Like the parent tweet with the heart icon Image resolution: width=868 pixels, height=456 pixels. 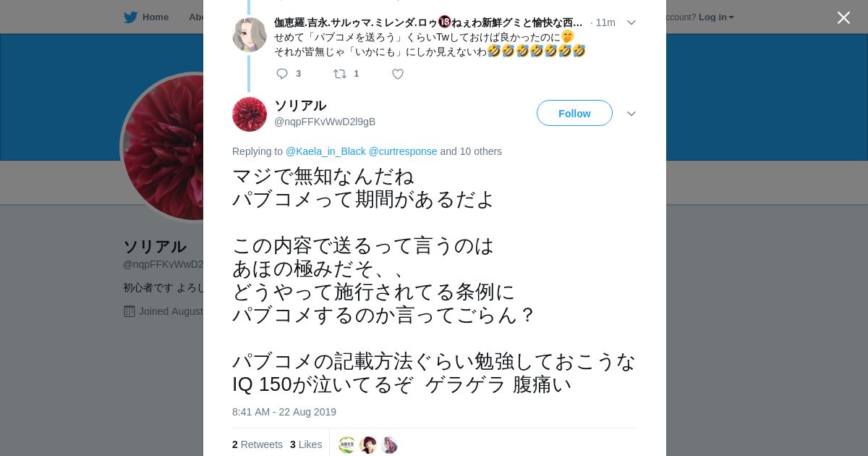tap(398, 74)
